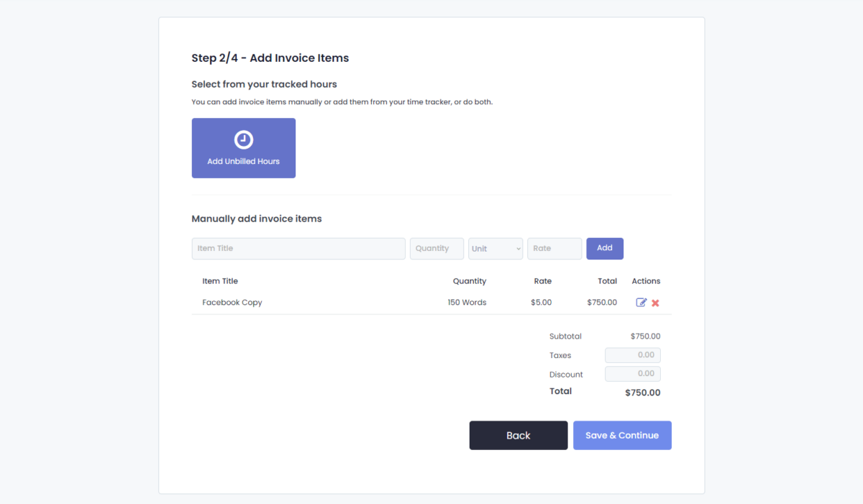
Task: Click the Taxes value field
Action: 632,354
